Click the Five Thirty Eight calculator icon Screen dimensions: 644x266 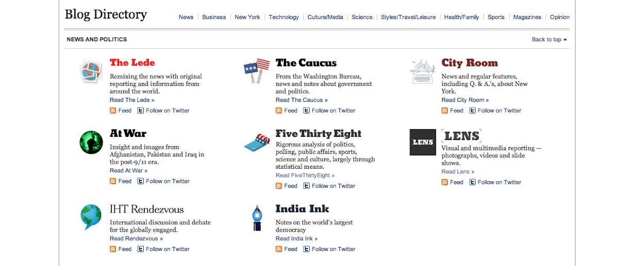(x=257, y=142)
